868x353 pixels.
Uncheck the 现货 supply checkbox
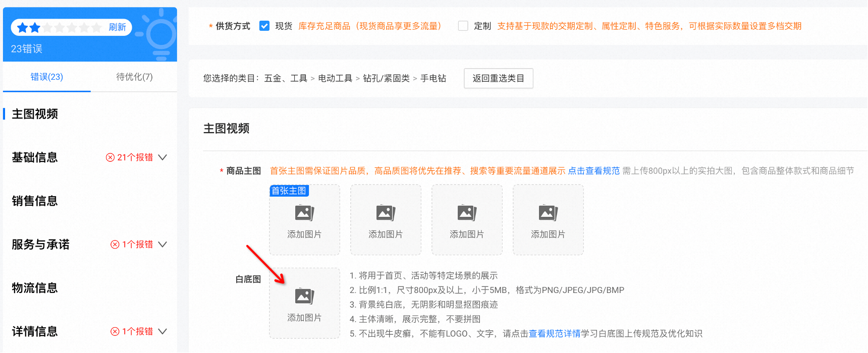[x=264, y=26]
